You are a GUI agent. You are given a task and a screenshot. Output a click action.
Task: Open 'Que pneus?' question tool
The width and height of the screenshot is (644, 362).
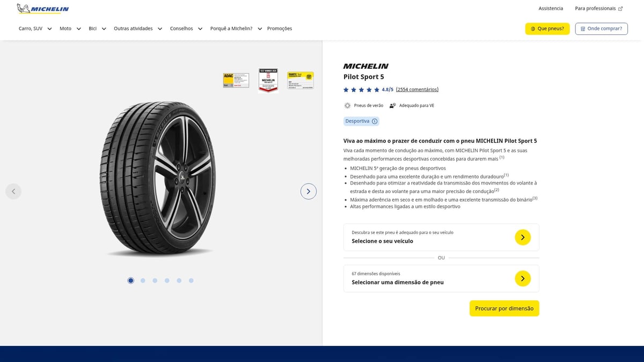pyautogui.click(x=547, y=28)
